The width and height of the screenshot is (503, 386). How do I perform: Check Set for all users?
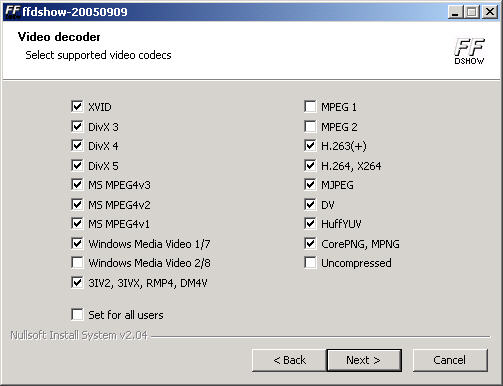pos(77,314)
